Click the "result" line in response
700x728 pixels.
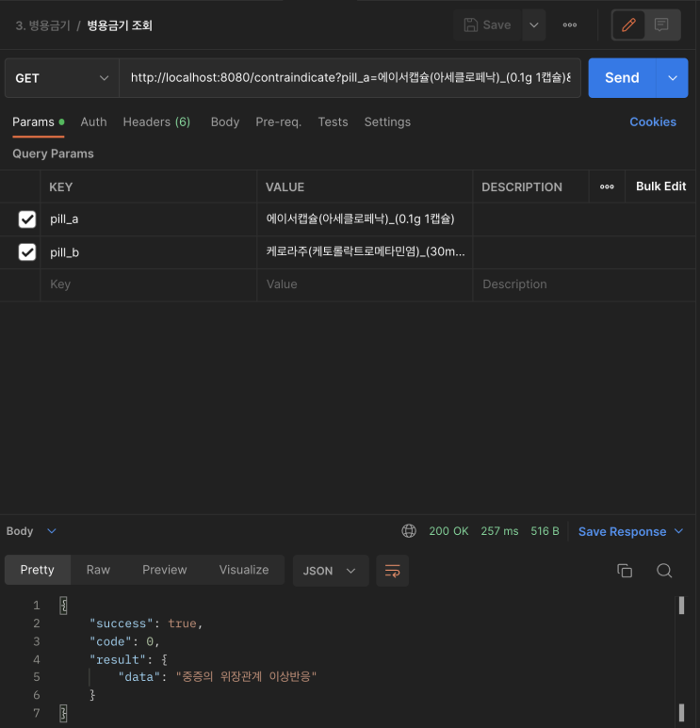(x=128, y=659)
